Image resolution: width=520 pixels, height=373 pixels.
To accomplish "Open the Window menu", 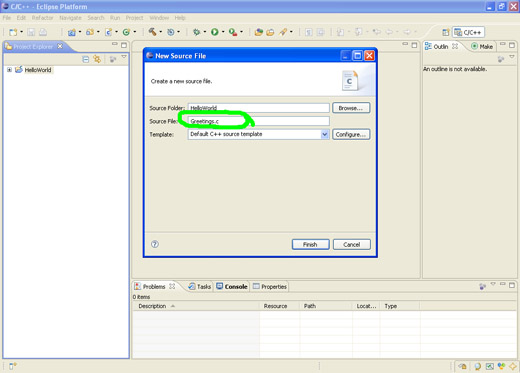I will [x=159, y=18].
